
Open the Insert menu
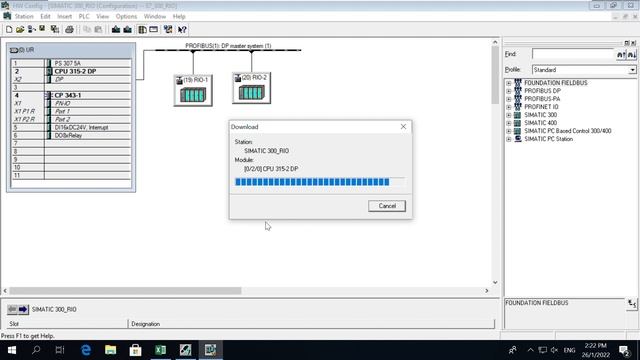pyautogui.click(x=64, y=17)
